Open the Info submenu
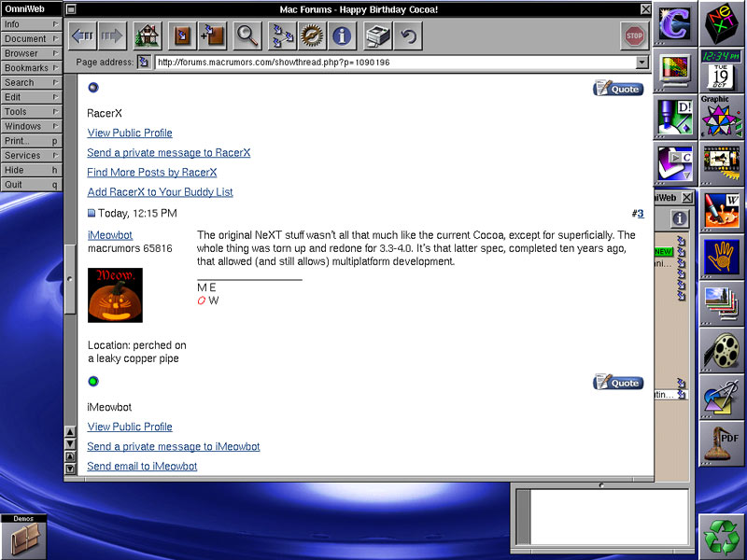The width and height of the screenshot is (747, 560). [32, 24]
